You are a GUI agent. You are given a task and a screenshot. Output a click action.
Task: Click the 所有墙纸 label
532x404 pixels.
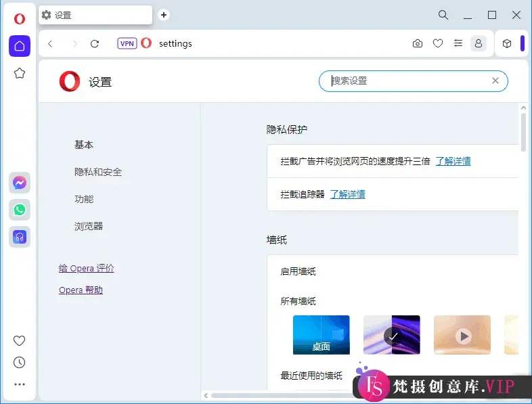[x=298, y=301]
